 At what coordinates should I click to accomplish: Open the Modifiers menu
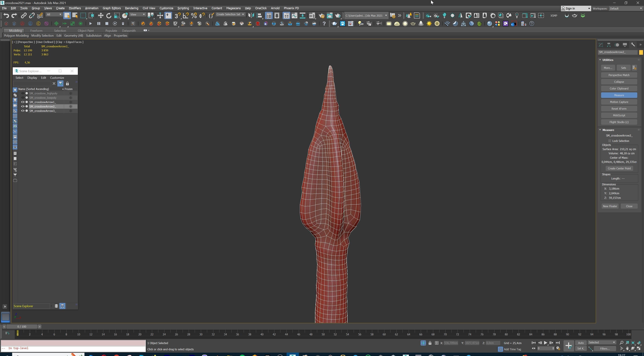pyautogui.click(x=74, y=8)
